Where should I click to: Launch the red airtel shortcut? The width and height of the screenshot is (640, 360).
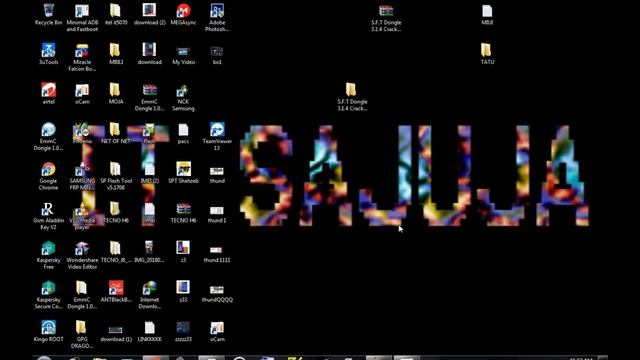pos(48,90)
